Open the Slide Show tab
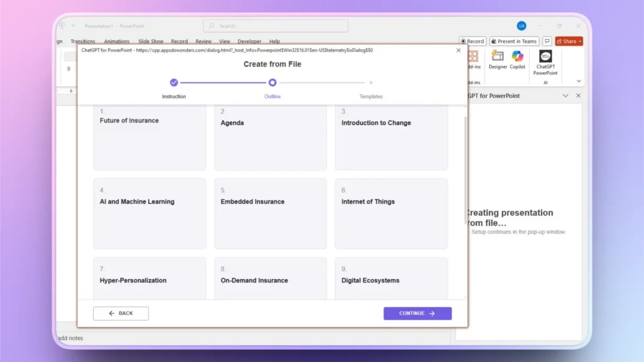644x362 pixels. pyautogui.click(x=150, y=41)
